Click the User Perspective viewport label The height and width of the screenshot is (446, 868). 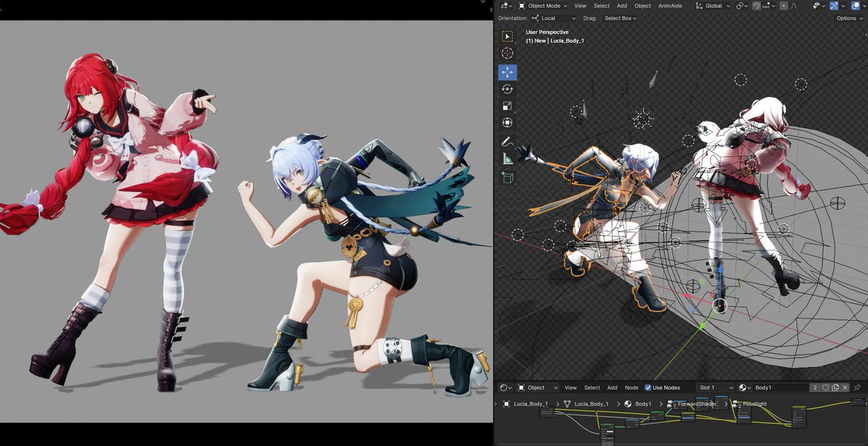(x=547, y=33)
